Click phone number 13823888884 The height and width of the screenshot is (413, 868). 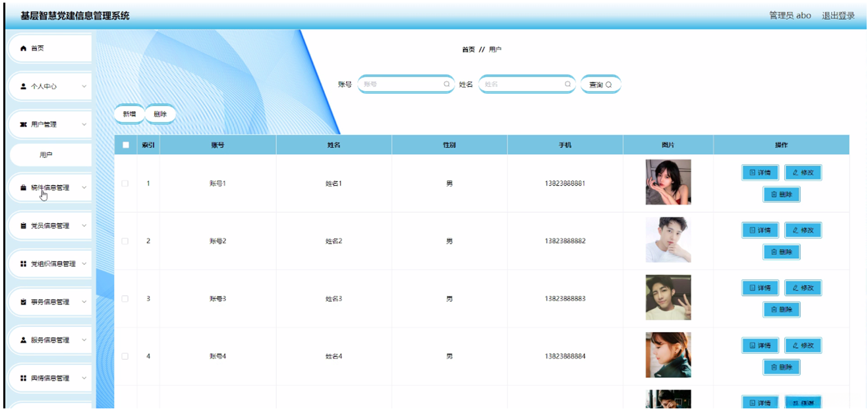click(565, 356)
